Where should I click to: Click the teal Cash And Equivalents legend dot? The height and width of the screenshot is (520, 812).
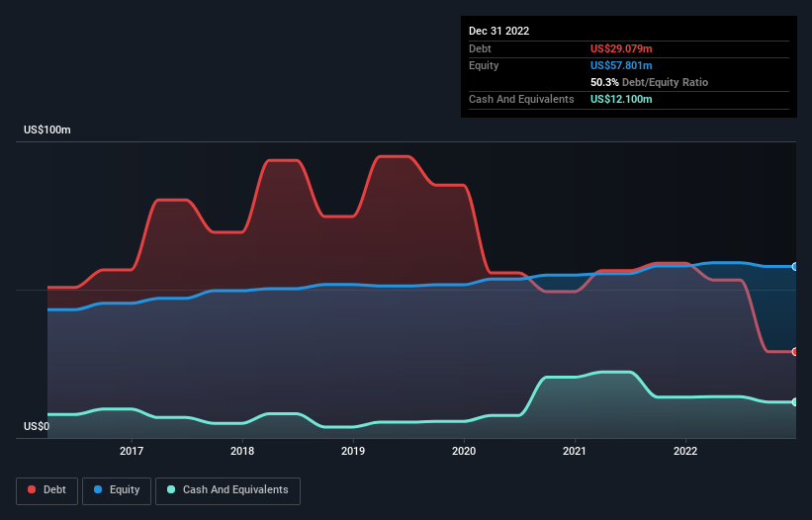[171, 489]
